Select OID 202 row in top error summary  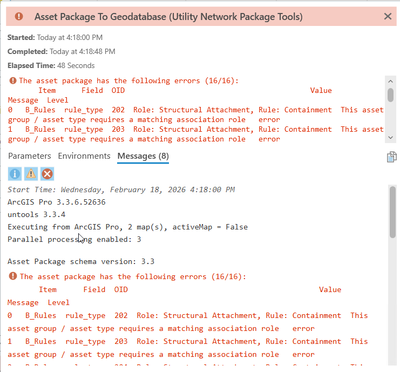(x=196, y=115)
